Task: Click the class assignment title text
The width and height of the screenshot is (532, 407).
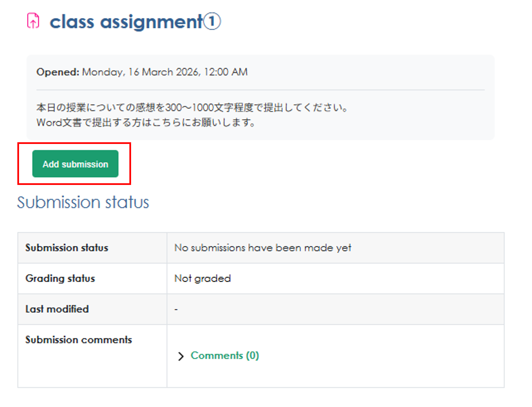Action: pos(126,22)
